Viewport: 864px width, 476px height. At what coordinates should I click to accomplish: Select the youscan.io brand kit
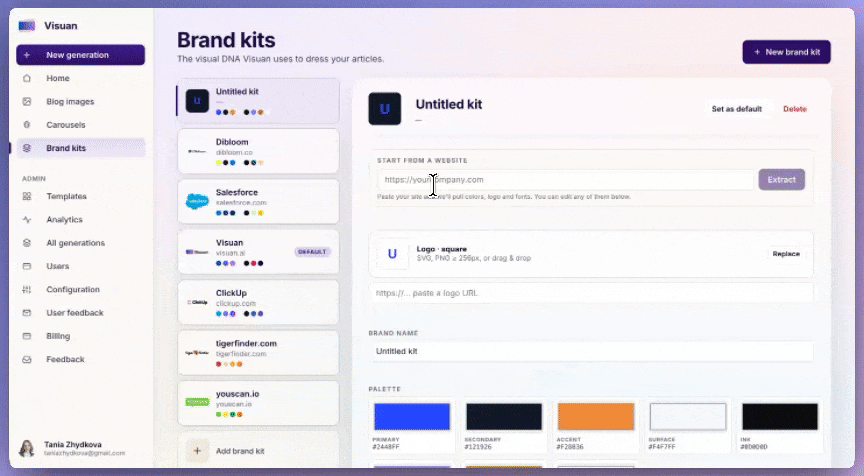[x=258, y=403]
